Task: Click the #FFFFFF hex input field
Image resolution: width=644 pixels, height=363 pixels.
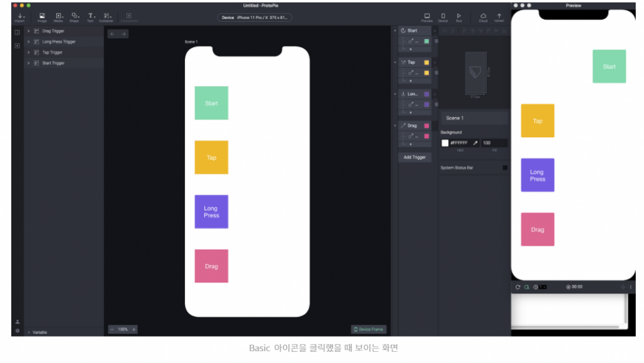Action: tap(460, 143)
